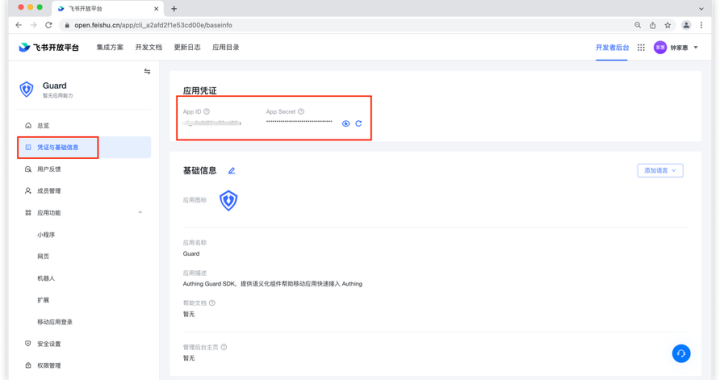Click the browser forward arrow
This screenshot has width=720, height=380.
[34, 25]
